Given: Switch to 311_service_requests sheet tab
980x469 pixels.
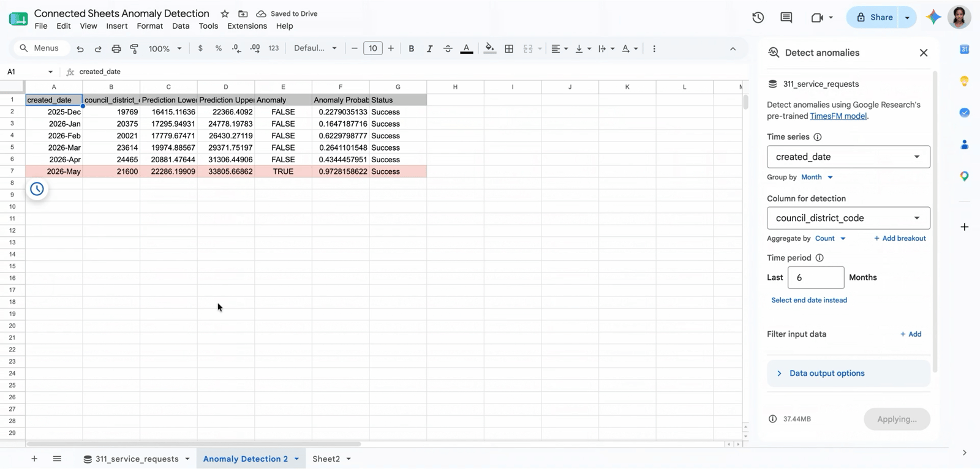Looking at the screenshot, I should click(x=137, y=459).
